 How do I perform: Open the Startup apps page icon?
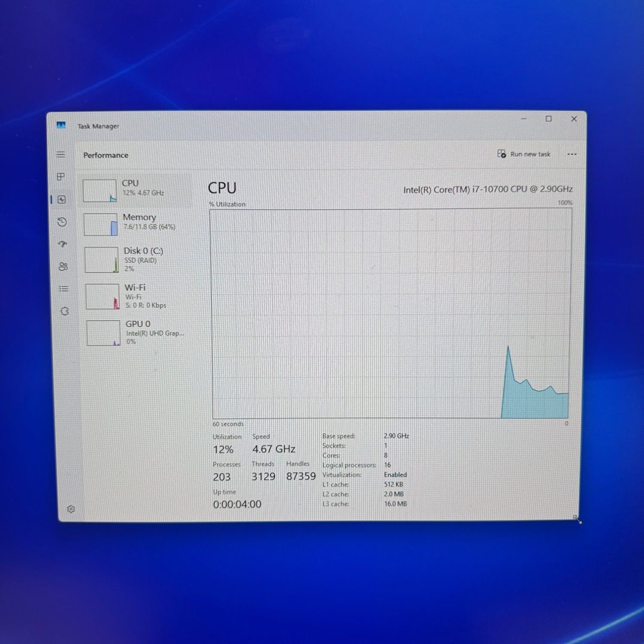coord(63,244)
